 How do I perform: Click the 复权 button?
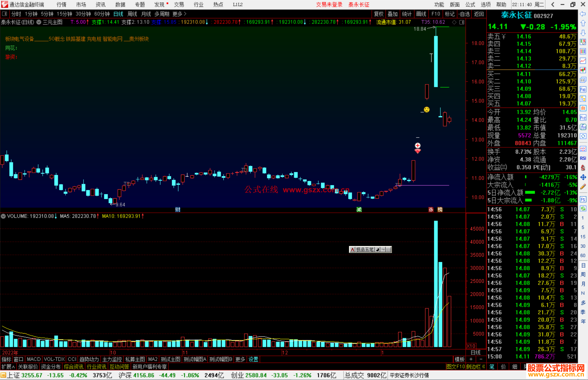379,14
